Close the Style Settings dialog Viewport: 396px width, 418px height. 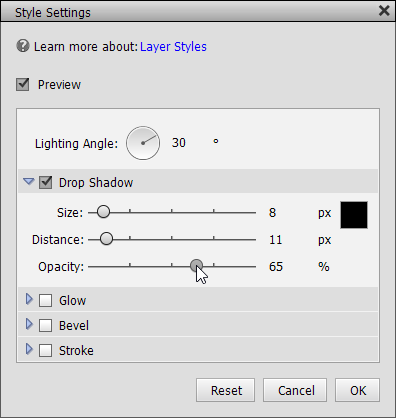384,11
